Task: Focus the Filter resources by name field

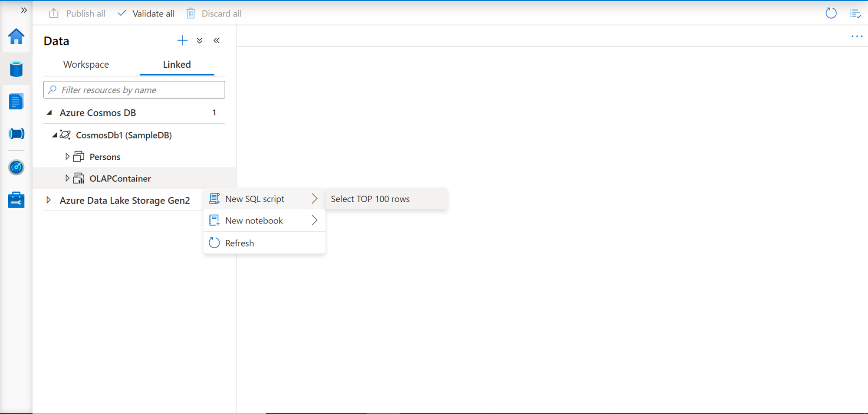Action: coord(139,90)
